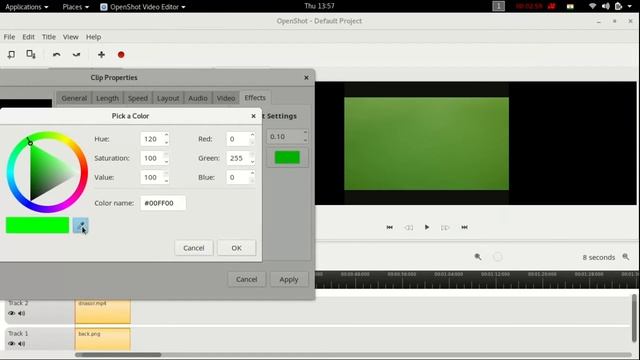Click the plus add track icon
Viewport: 640px width, 360px height.
tap(101, 55)
